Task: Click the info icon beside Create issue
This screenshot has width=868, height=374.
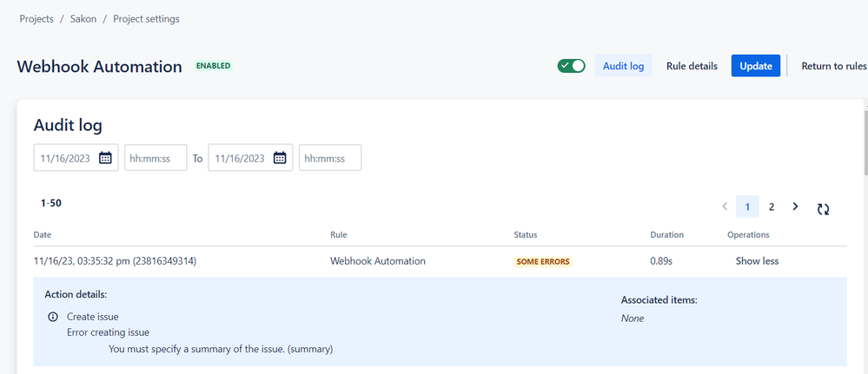Action: [53, 317]
